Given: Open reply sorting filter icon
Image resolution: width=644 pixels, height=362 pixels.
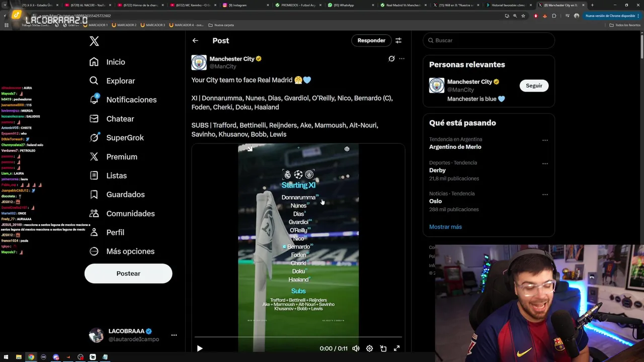Looking at the screenshot, I should click(x=398, y=40).
